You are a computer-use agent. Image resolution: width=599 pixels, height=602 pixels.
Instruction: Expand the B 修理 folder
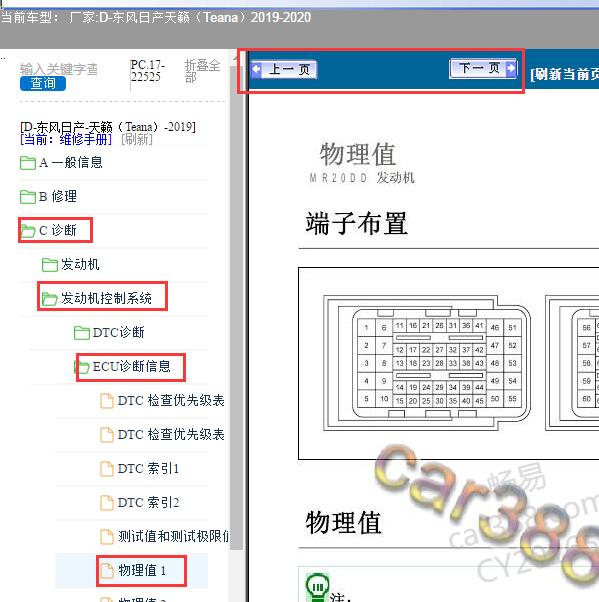click(x=48, y=196)
